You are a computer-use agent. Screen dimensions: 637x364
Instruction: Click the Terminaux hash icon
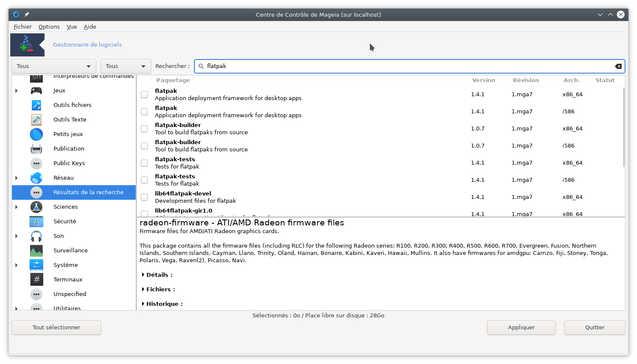[36, 280]
